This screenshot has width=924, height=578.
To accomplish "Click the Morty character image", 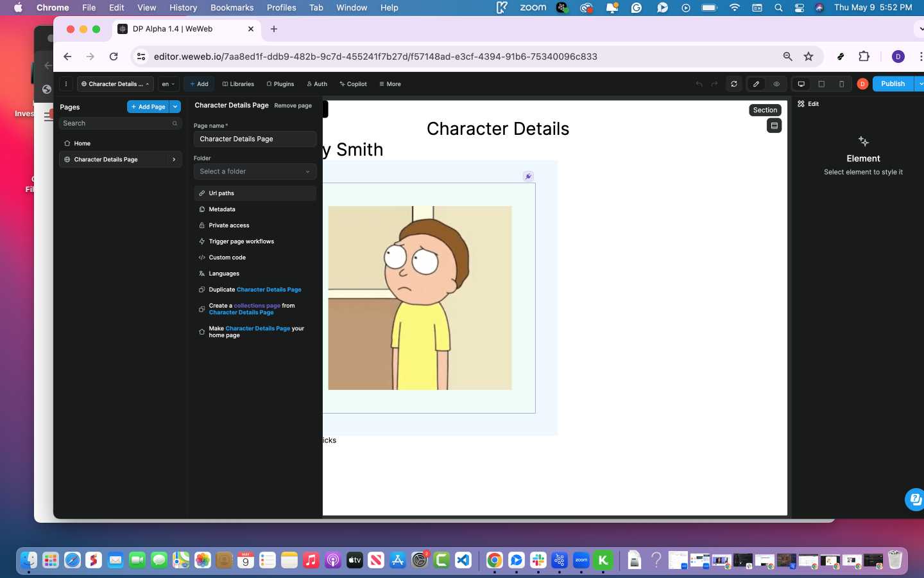I will [x=420, y=297].
